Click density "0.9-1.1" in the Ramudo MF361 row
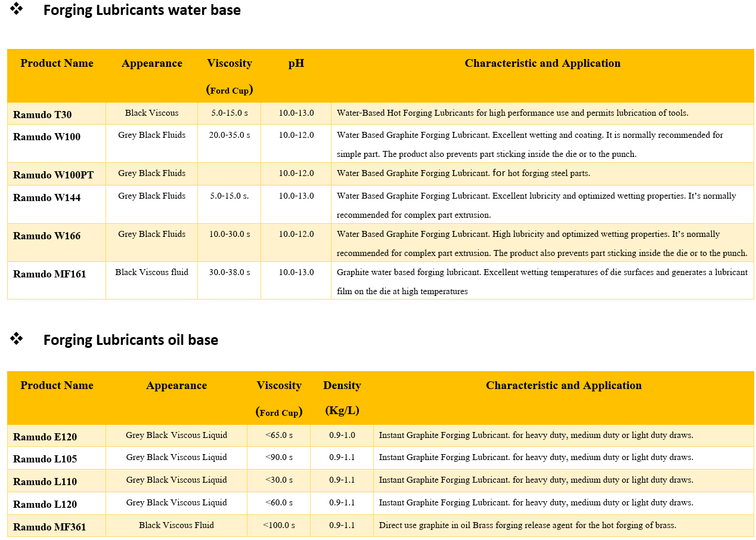Screen dimensions: 756x540 coord(342,525)
